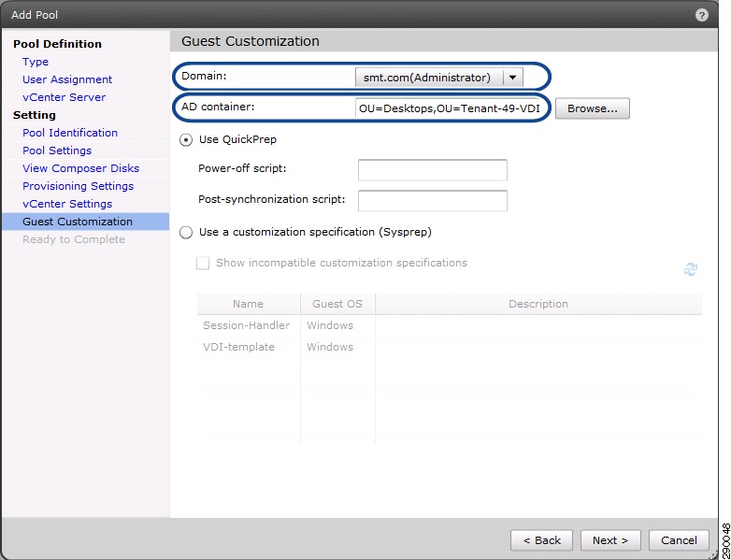
Task: Go to vCenter Settings step
Action: click(x=67, y=204)
